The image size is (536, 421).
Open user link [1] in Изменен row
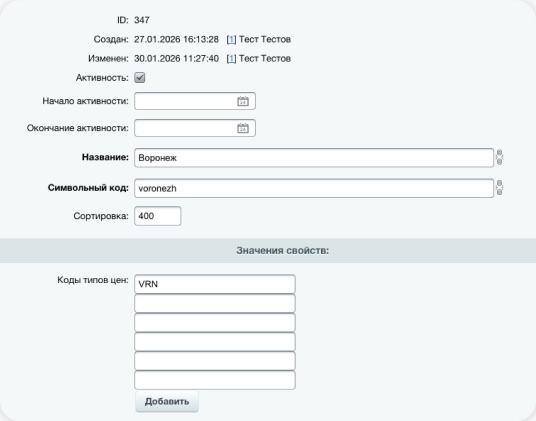coord(231,58)
